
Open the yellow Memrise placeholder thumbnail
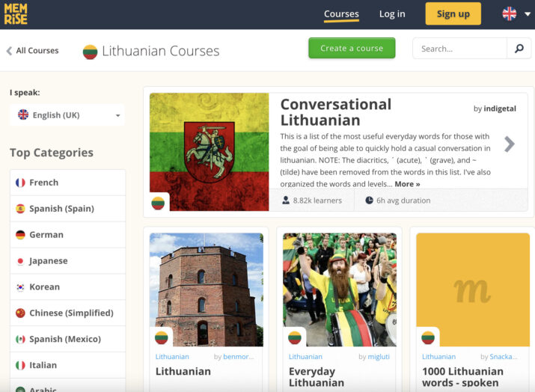click(473, 290)
